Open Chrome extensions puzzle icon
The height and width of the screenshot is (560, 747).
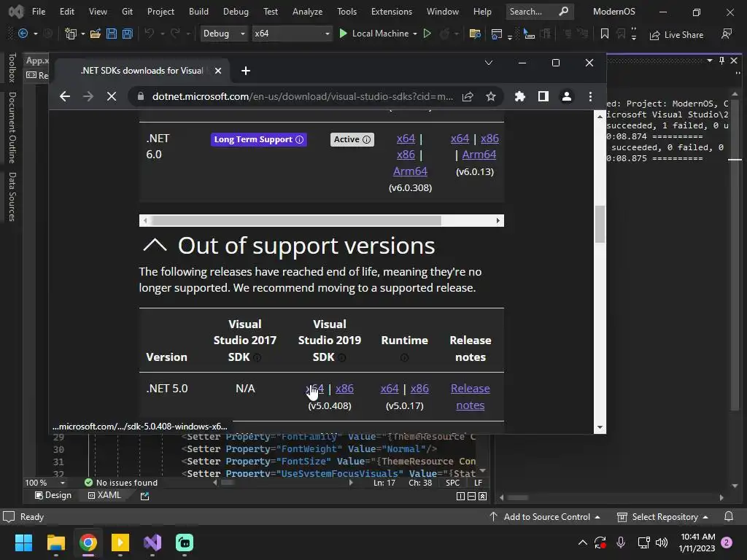point(519,97)
